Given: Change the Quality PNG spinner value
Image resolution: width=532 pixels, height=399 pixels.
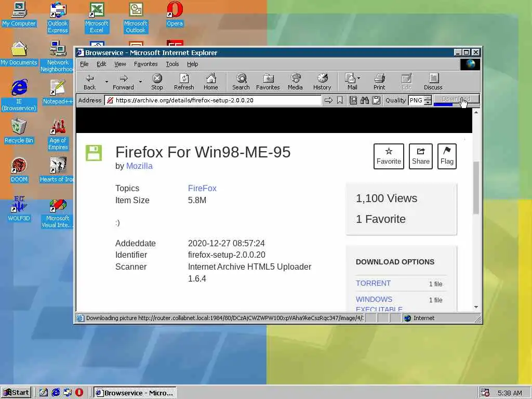Looking at the screenshot, I should click(x=428, y=100).
